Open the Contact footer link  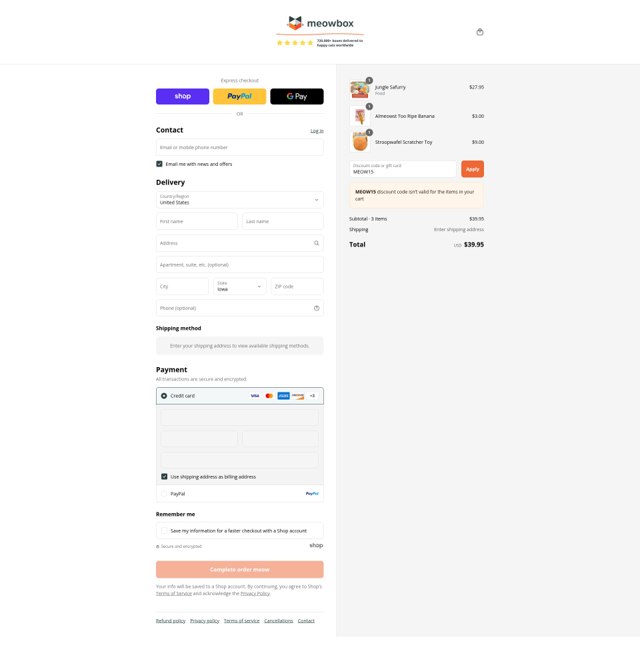(306, 621)
